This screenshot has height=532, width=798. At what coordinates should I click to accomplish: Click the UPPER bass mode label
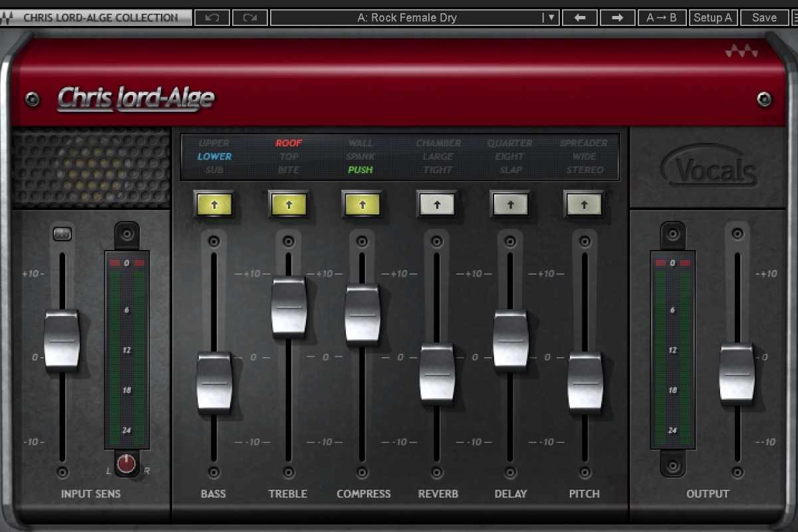click(214, 143)
